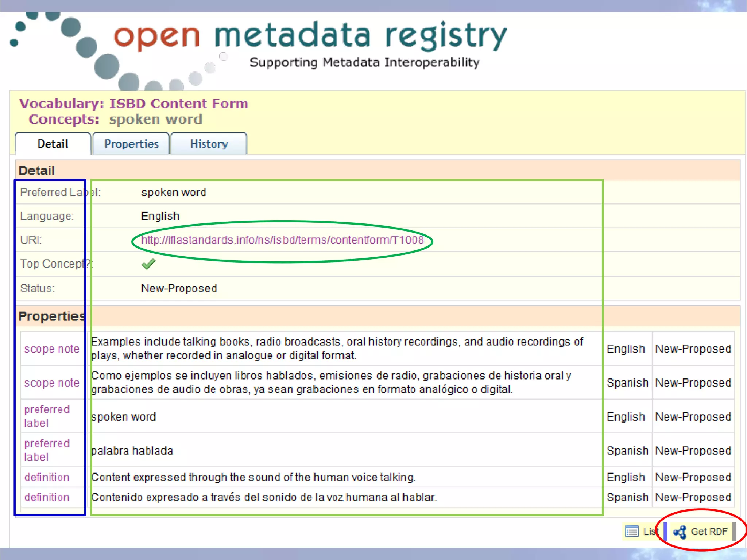Viewport: 747px width, 560px height.
Task: Click the List view icon
Action: 632,532
